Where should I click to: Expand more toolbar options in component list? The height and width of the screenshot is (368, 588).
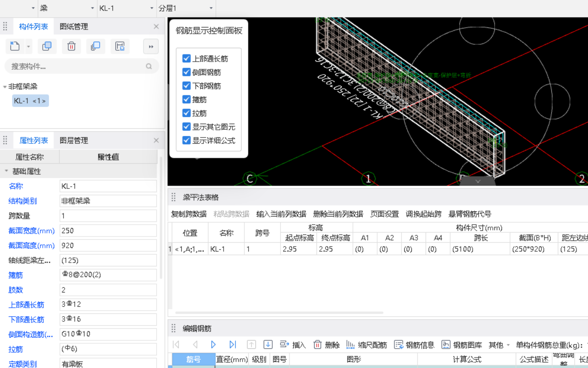coord(151,46)
